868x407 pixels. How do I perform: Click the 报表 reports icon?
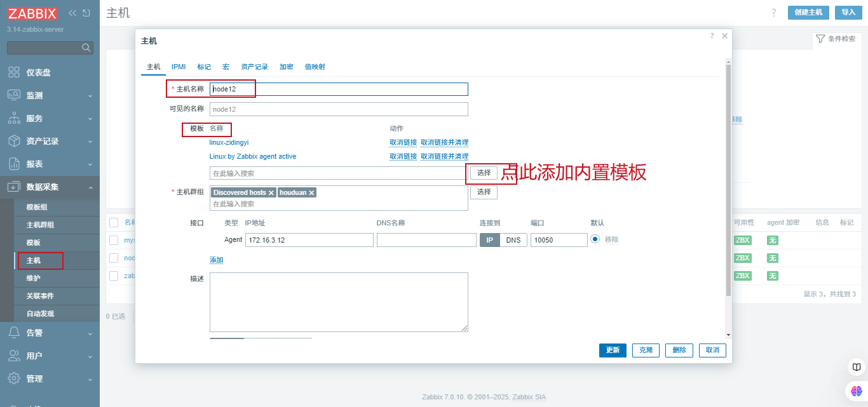14,164
